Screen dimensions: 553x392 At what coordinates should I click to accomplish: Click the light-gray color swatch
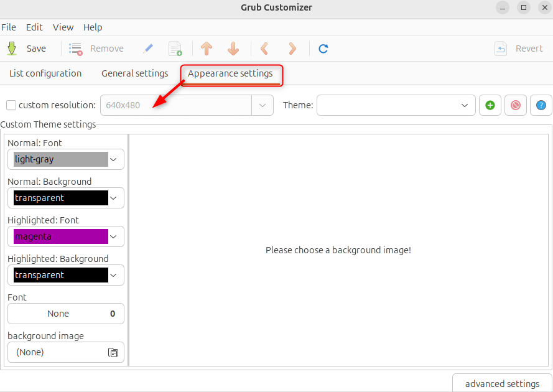[61, 159]
